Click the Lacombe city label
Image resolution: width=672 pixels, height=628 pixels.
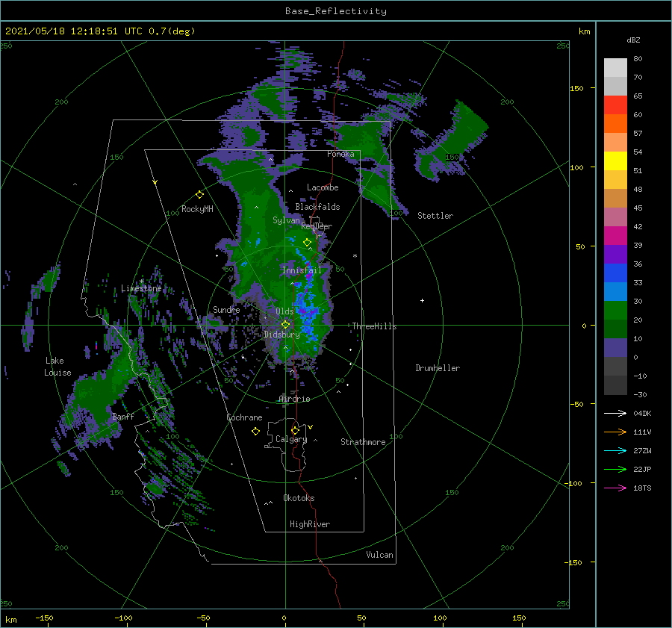click(x=323, y=187)
